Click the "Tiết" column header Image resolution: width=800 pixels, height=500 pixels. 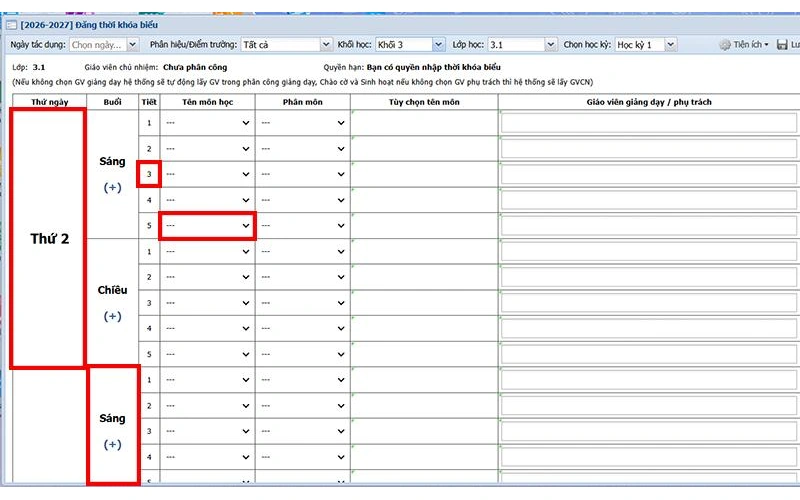click(x=149, y=102)
